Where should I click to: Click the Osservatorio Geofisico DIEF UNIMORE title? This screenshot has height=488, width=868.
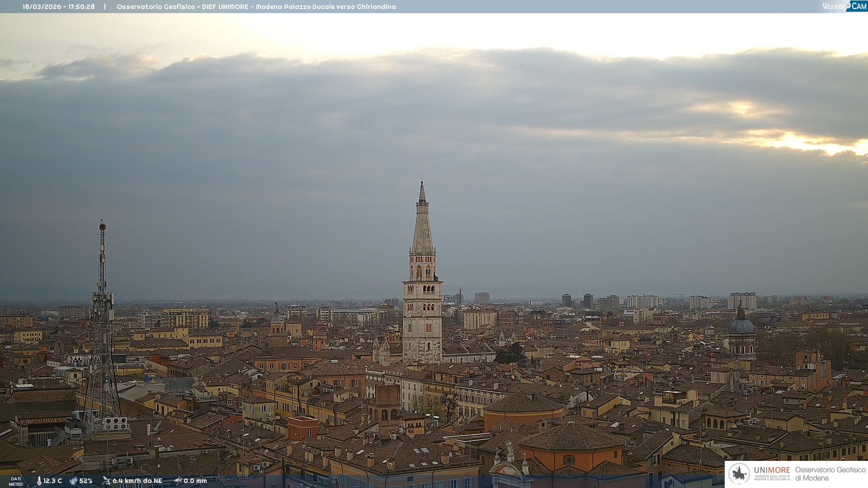click(256, 7)
